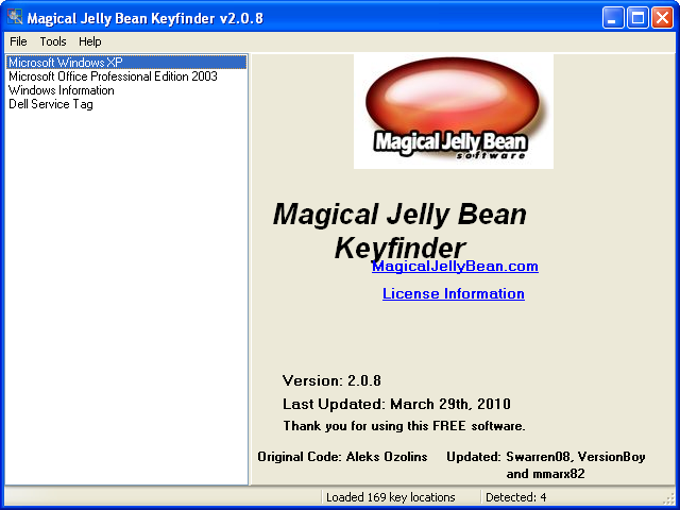The image size is (680, 510).
Task: Click the window resize grip in status bar
Action: (x=670, y=500)
